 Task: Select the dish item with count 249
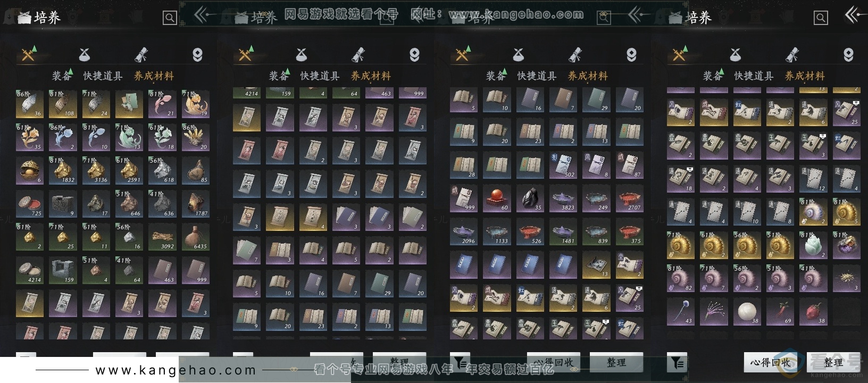point(596,198)
